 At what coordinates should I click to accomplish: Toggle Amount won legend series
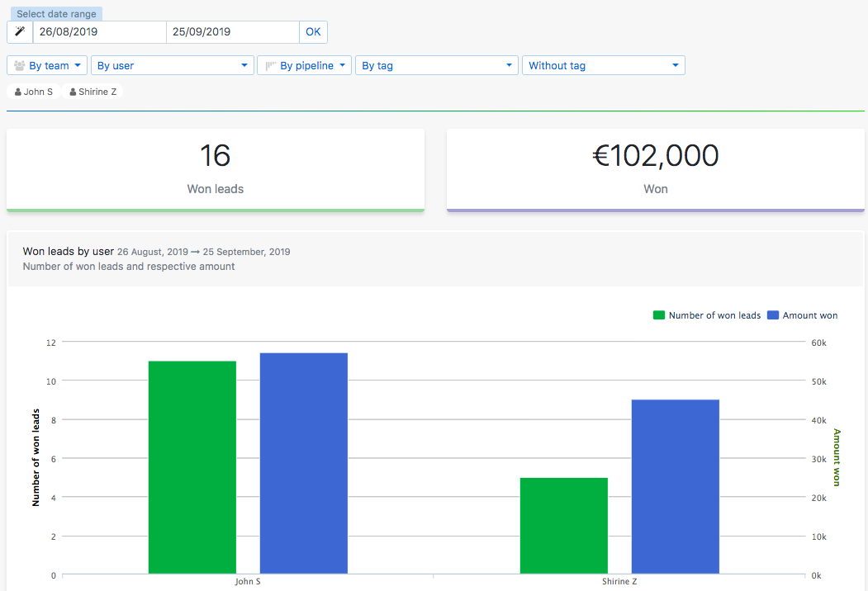802,315
